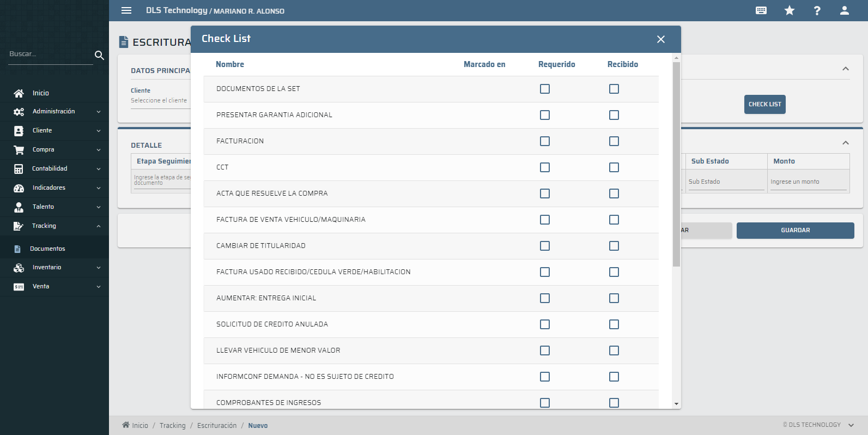Open the Venta sidebar menu

[x=54, y=287]
